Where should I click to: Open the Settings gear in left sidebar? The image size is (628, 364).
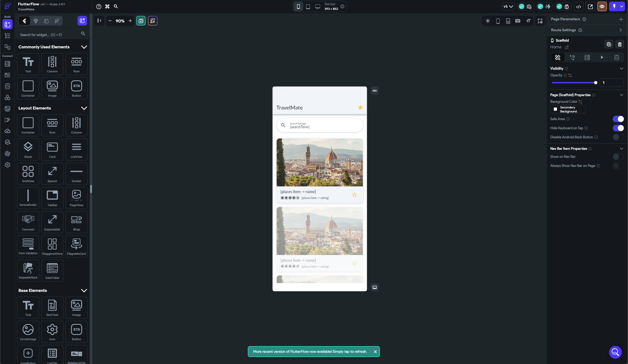pos(7,165)
